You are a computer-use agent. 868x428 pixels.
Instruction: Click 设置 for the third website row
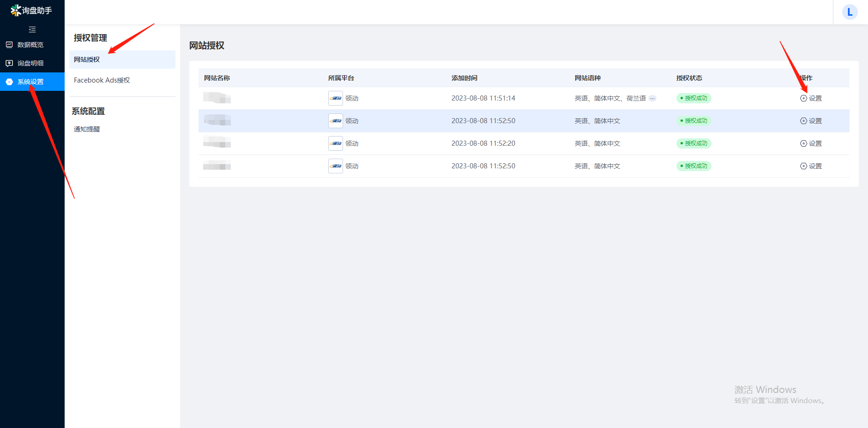811,143
